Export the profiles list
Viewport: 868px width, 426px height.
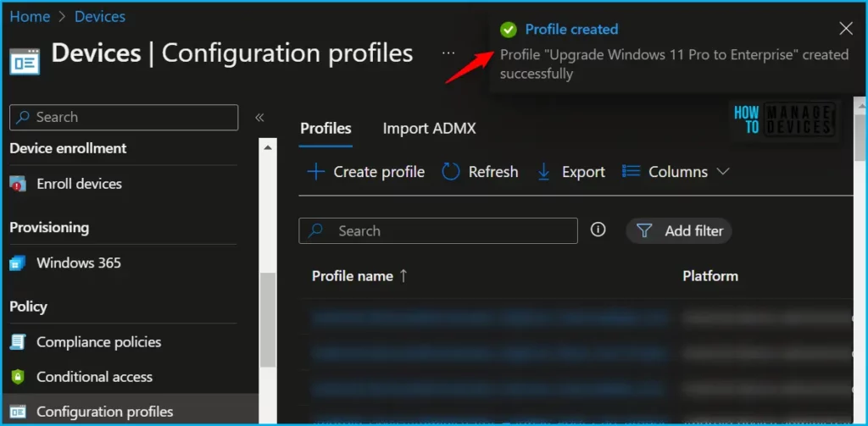(571, 172)
